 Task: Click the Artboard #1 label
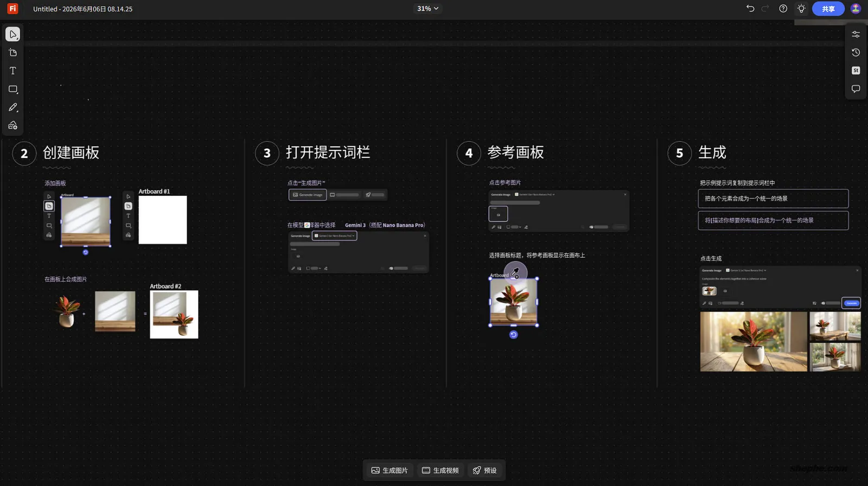[x=154, y=191]
